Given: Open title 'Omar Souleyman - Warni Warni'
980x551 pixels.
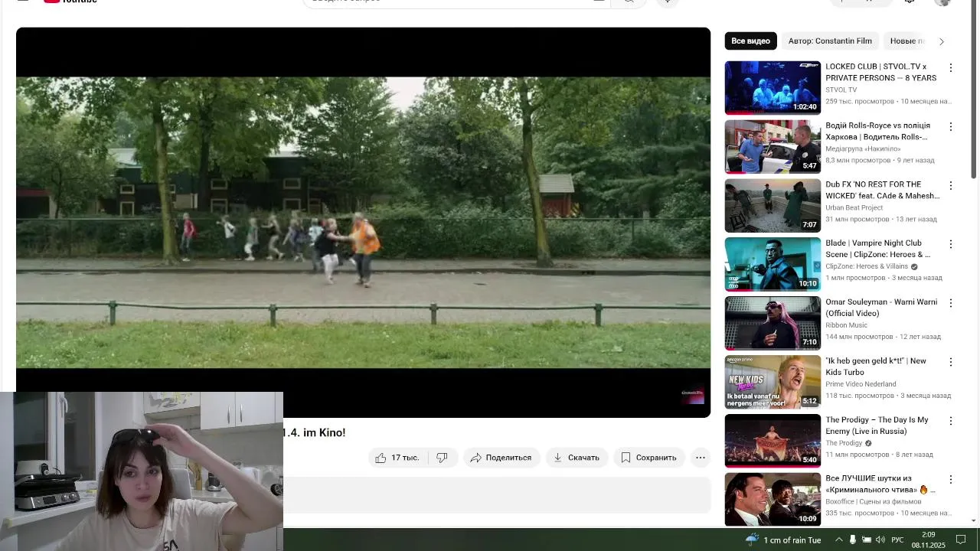Looking at the screenshot, I should point(881,308).
